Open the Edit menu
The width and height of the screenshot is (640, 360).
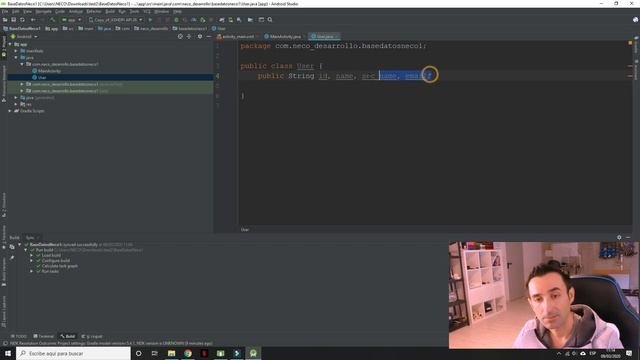tap(16, 11)
